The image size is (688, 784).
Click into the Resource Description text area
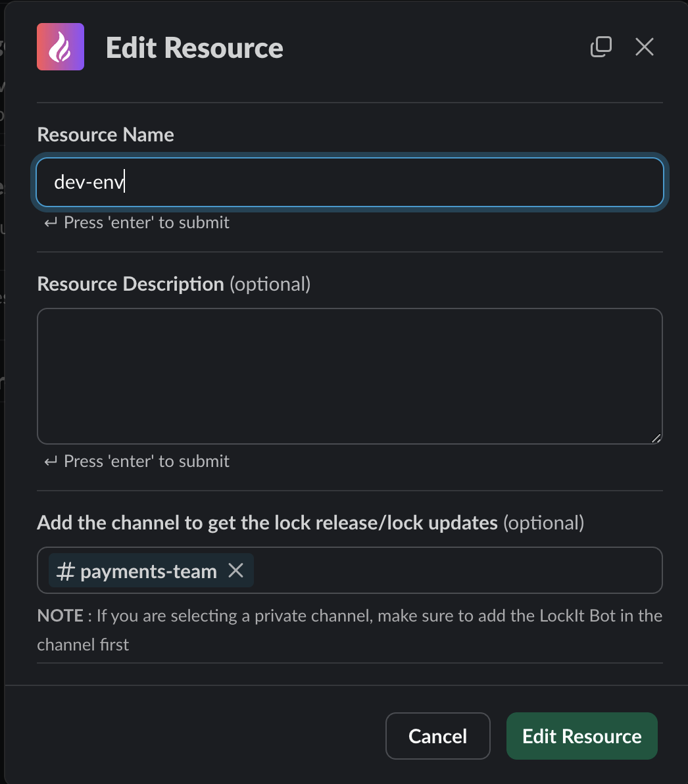coord(349,376)
